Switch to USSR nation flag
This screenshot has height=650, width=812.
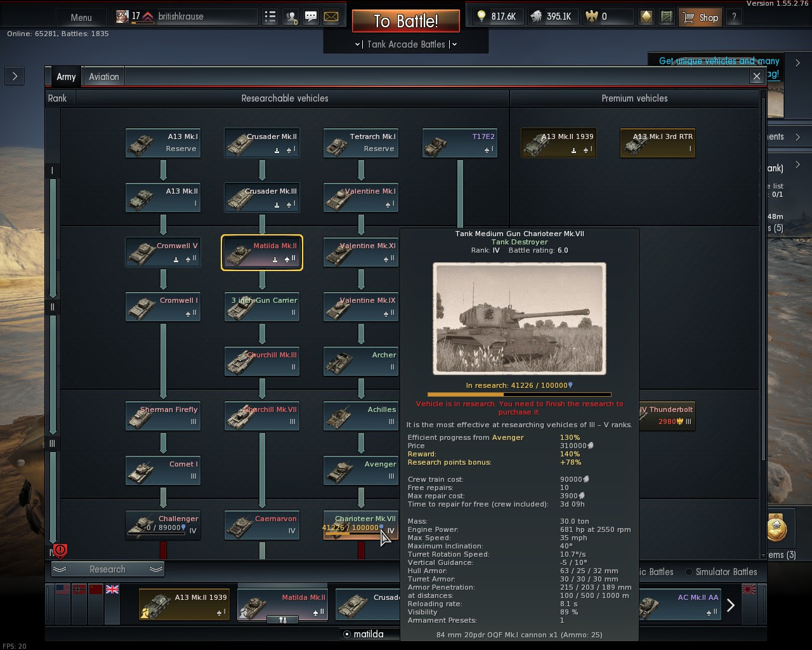tap(96, 589)
